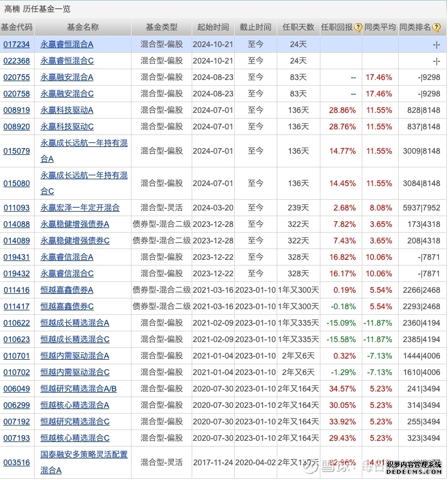Screen dimensions: 448x480
Task: Open fund code 011416 link
Action: point(16,290)
